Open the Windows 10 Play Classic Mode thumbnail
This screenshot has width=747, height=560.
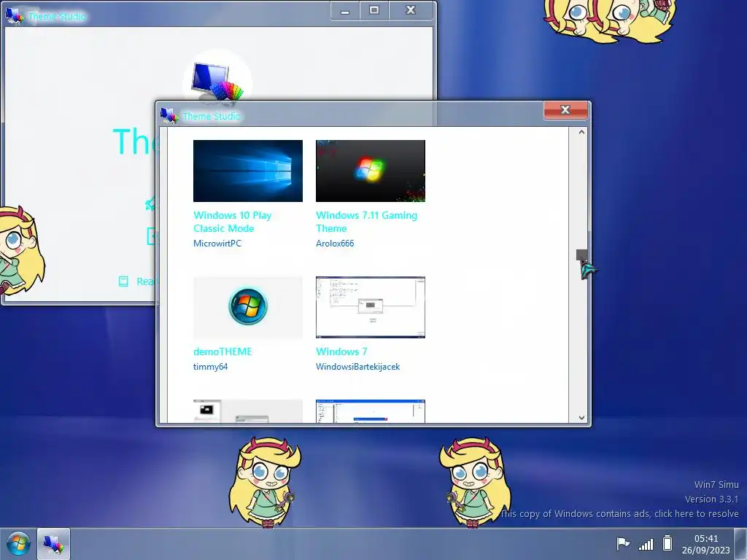[248, 171]
